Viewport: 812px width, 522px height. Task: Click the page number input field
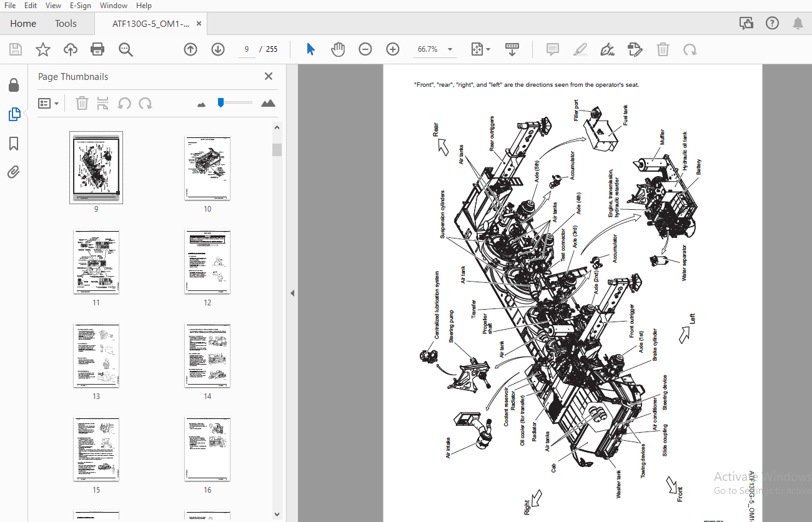click(x=247, y=49)
